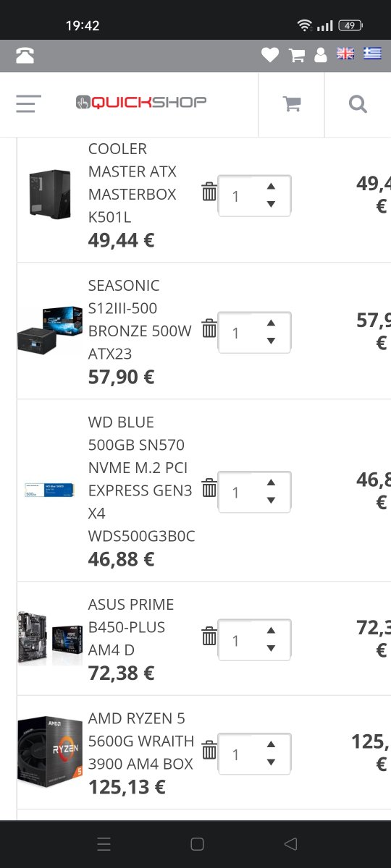Open the AMD RYZEN 5 5600G product link

point(141,741)
